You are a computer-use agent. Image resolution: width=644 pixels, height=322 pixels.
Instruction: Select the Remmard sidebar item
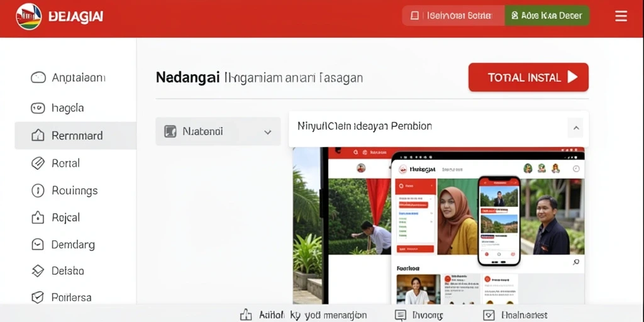[x=75, y=136]
